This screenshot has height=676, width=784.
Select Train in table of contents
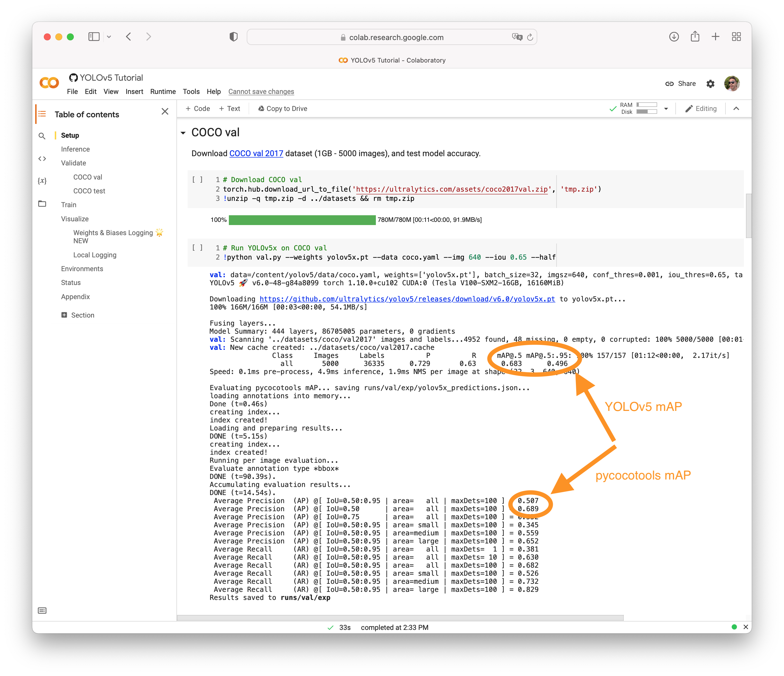click(x=69, y=205)
